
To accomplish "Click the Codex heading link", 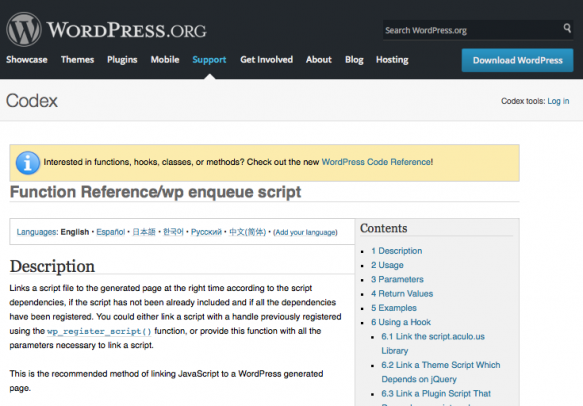I will pyautogui.click(x=32, y=101).
